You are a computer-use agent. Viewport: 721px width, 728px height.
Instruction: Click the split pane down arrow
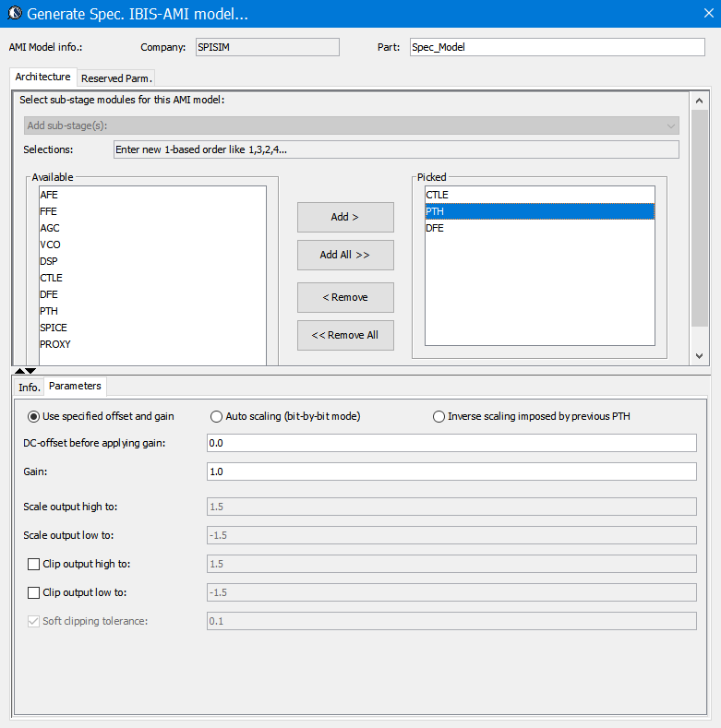pos(30,371)
